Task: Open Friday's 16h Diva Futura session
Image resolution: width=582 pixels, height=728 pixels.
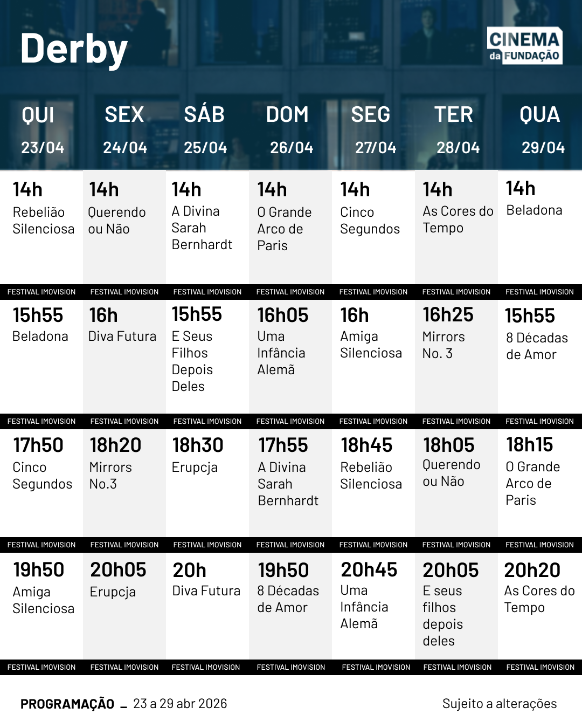Action: pyautogui.click(x=122, y=325)
